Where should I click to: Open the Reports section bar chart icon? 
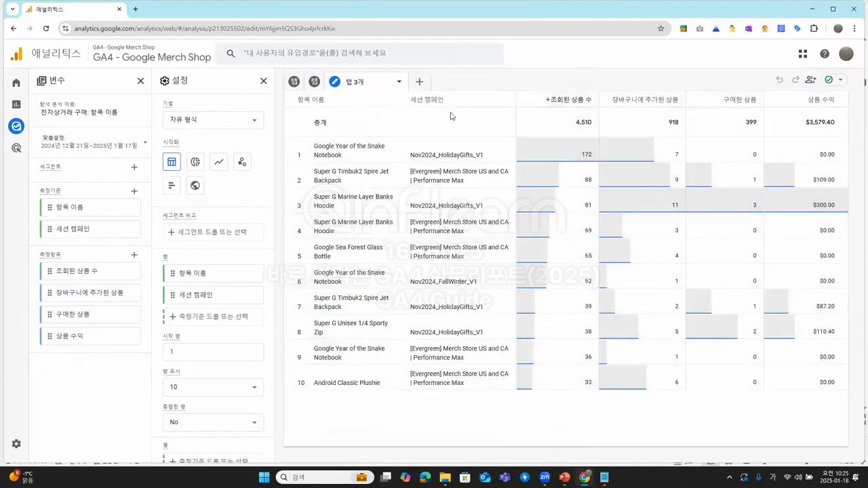16,104
